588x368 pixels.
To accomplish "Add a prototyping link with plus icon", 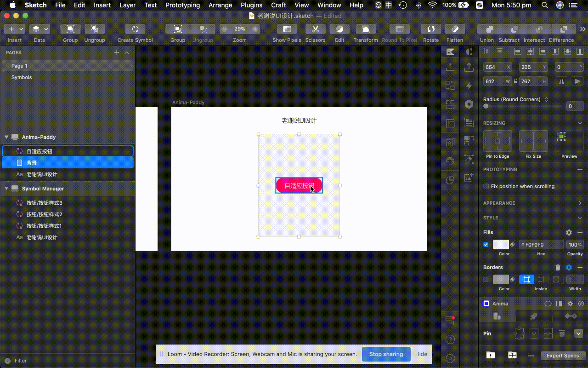I will (x=580, y=170).
